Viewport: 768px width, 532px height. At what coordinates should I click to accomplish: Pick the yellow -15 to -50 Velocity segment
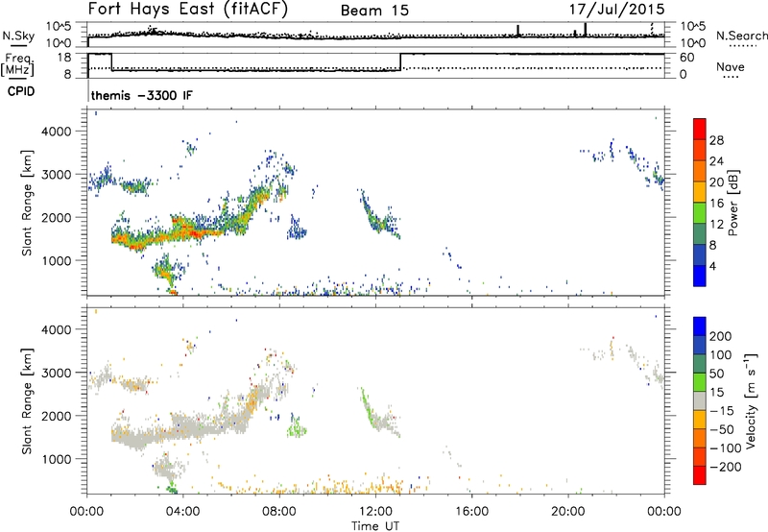(700, 420)
